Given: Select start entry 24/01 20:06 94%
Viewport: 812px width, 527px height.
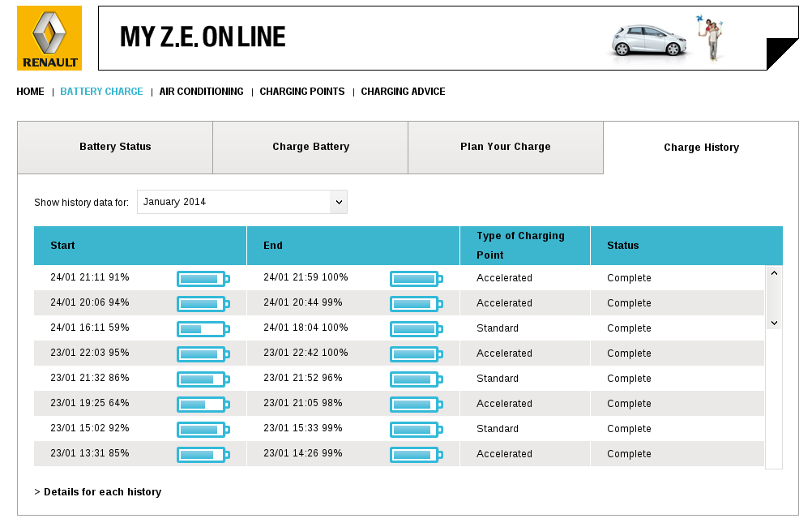Looking at the screenshot, I should coord(90,302).
